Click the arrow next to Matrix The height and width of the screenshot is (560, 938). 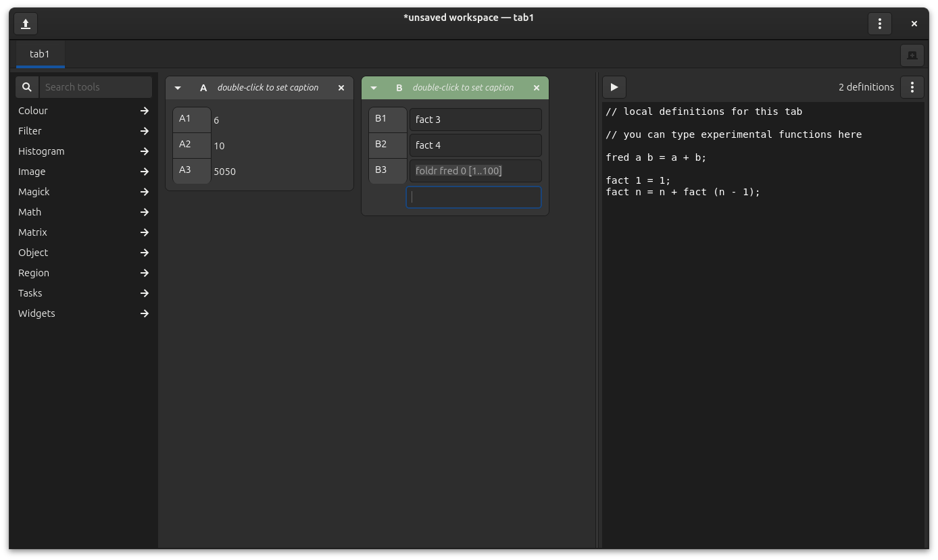(x=144, y=232)
